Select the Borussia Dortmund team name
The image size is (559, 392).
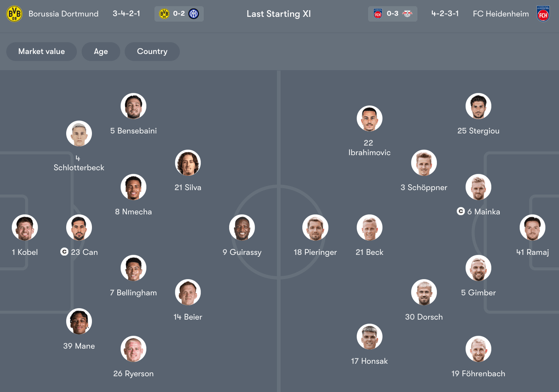[x=64, y=13]
